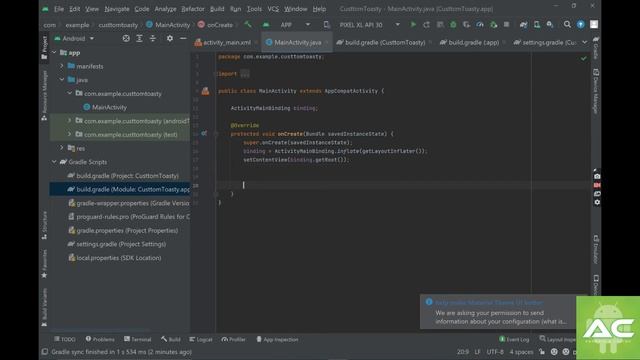Toggle the Resource Manager side panel
This screenshot has height=360, width=640.
pyautogui.click(x=44, y=96)
